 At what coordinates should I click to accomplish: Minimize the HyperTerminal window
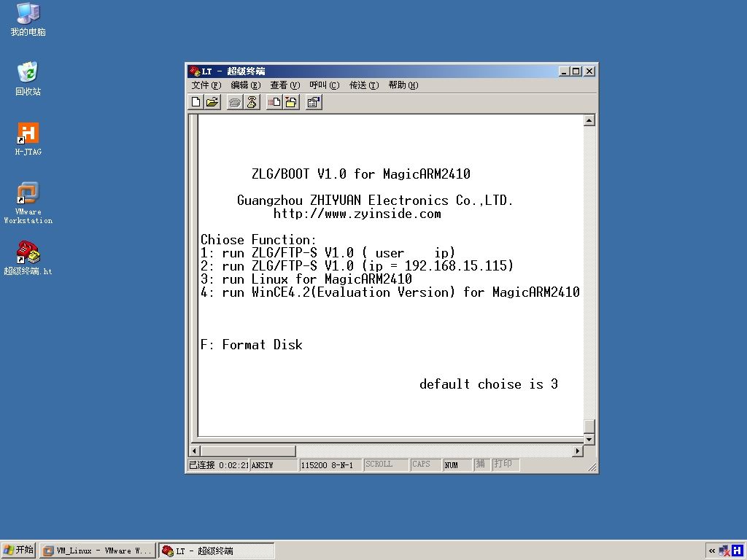(564, 71)
